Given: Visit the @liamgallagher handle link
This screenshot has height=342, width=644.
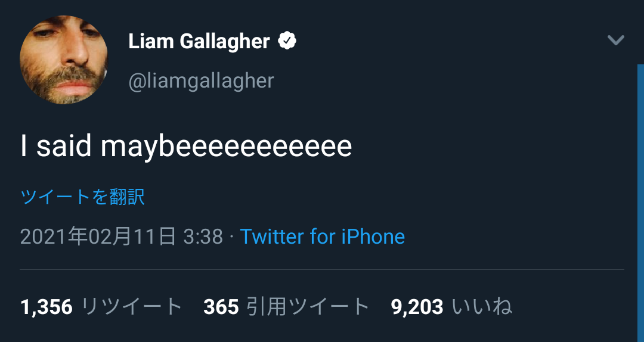Looking at the screenshot, I should click(x=201, y=80).
